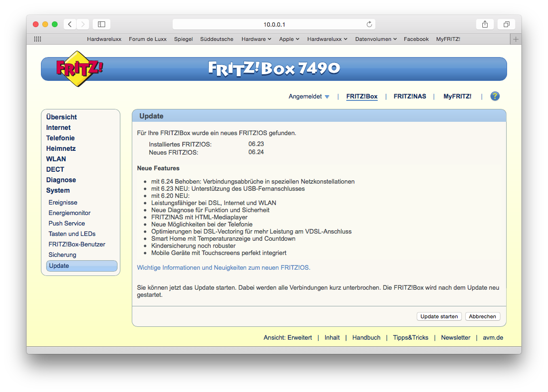The image size is (548, 392).
Task: Open Ereignisse under System
Action: click(x=63, y=202)
